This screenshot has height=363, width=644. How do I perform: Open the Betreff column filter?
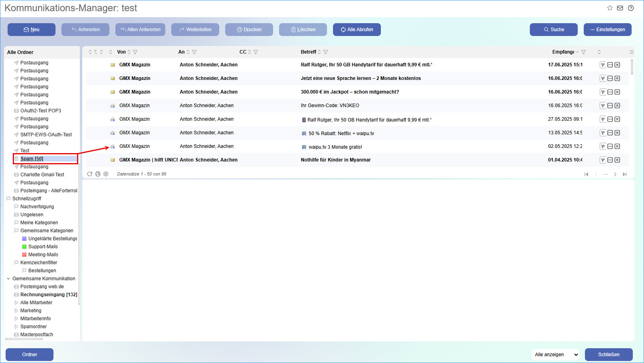pos(326,52)
